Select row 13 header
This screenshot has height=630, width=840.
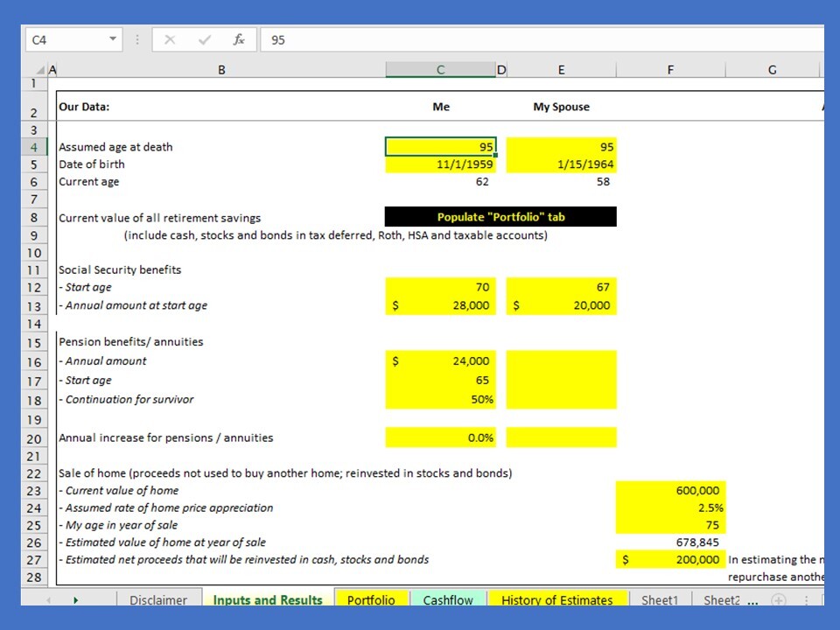coord(34,306)
